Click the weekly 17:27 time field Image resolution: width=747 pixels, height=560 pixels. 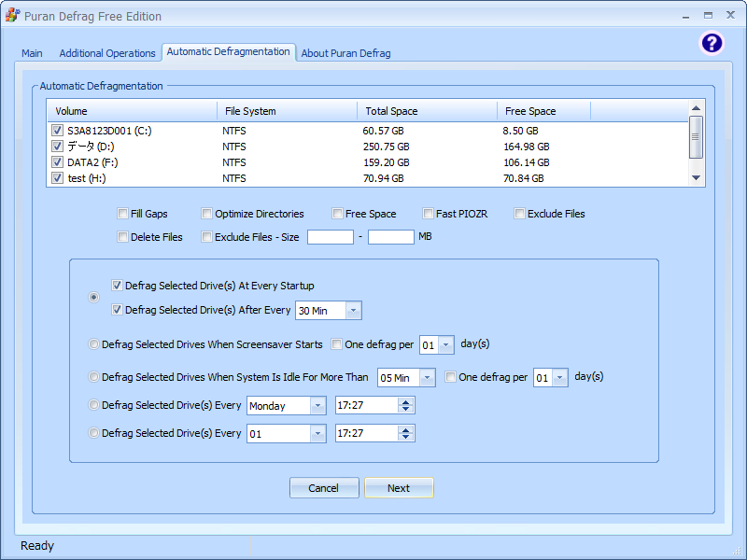pos(366,405)
